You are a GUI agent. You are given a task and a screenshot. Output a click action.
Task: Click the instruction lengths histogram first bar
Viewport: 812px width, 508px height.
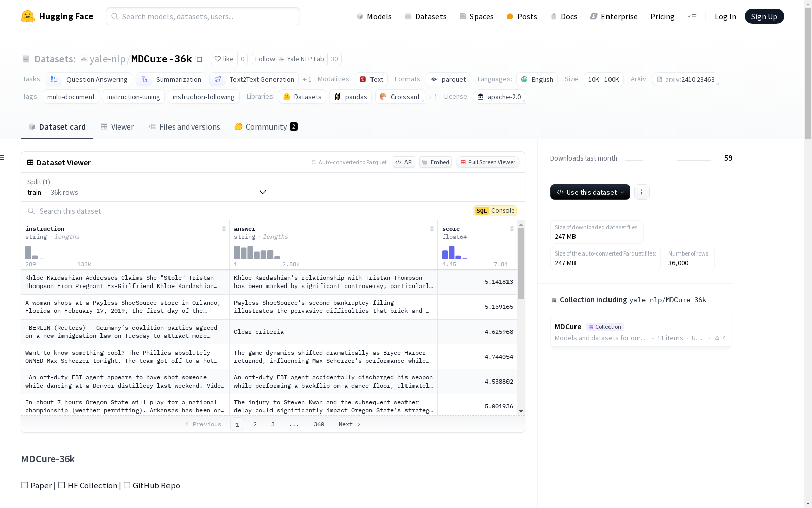tap(28, 252)
